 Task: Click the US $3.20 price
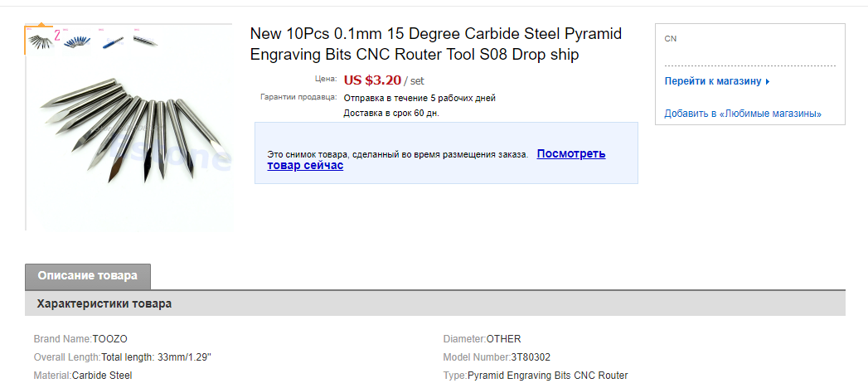[x=372, y=80]
